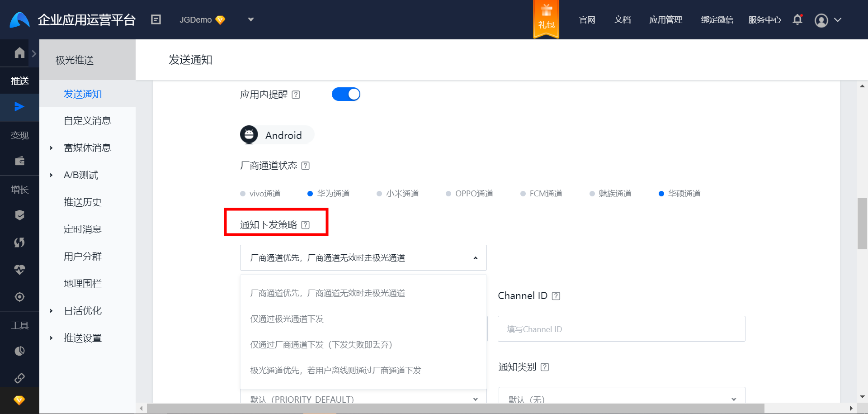Choose option 厂商通道优先，厂商通道无效时走极光通道 in list

(x=363, y=293)
